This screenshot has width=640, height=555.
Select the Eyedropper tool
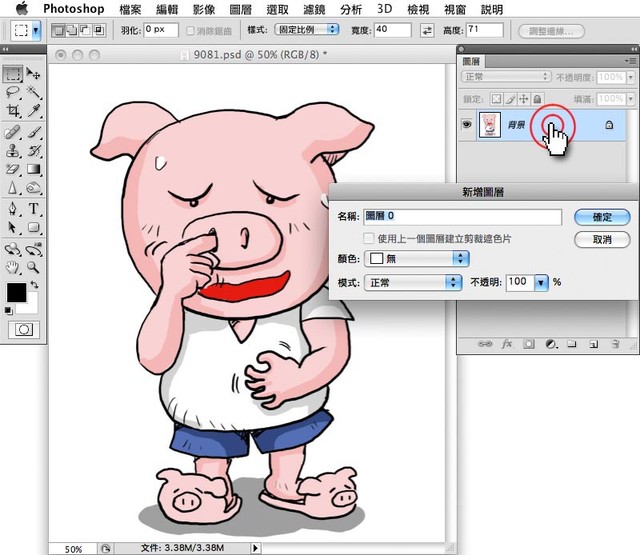click(x=33, y=110)
